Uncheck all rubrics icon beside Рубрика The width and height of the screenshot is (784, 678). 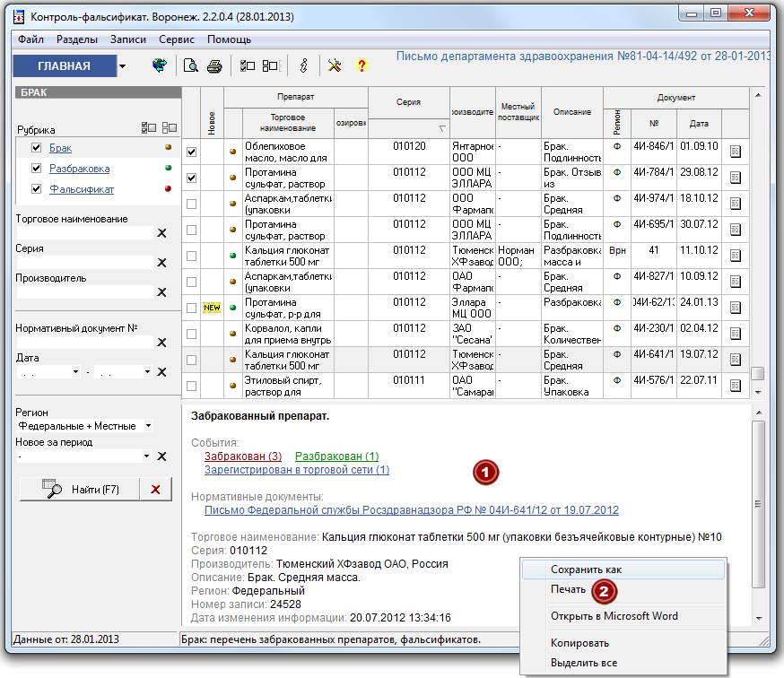pyautogui.click(x=170, y=128)
